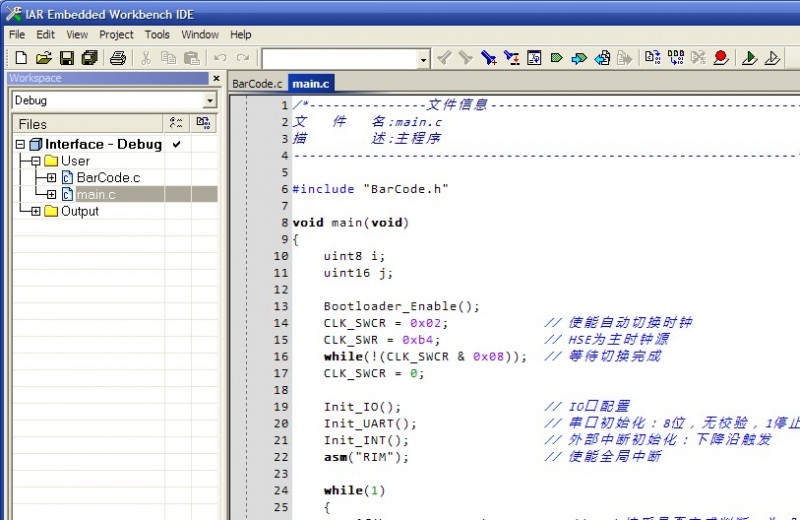Print the current file via printer icon

pos(118,58)
